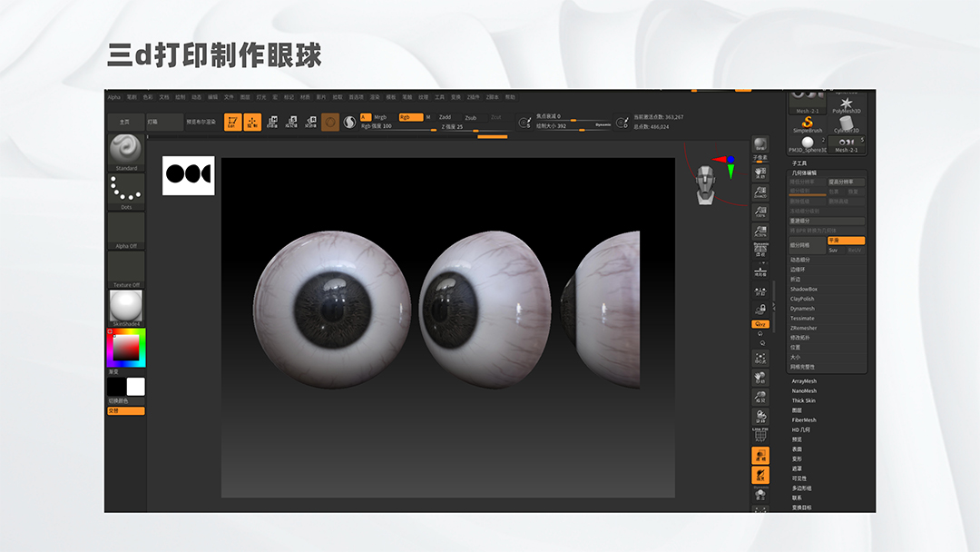Click the 灯箱 lightbox button
This screenshot has width=980, height=552.
(x=164, y=122)
